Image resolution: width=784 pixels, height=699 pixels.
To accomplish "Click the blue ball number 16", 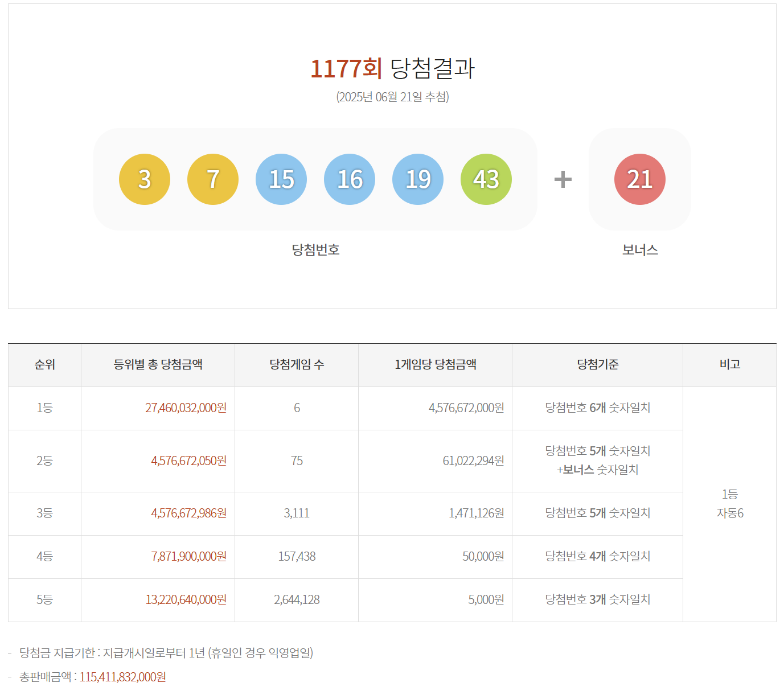I will pyautogui.click(x=349, y=179).
